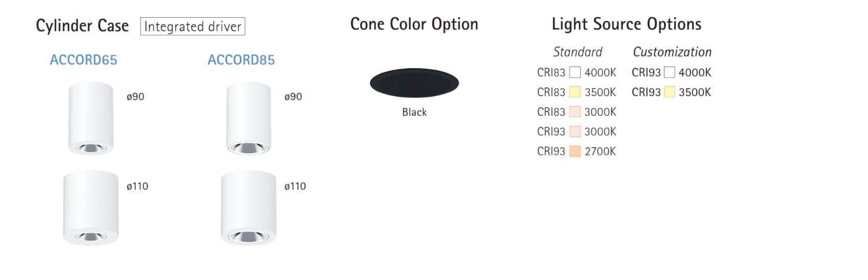Pick the customization CRI93 4000K swatch
Viewport: 868px width, 280px height.
pos(669,72)
